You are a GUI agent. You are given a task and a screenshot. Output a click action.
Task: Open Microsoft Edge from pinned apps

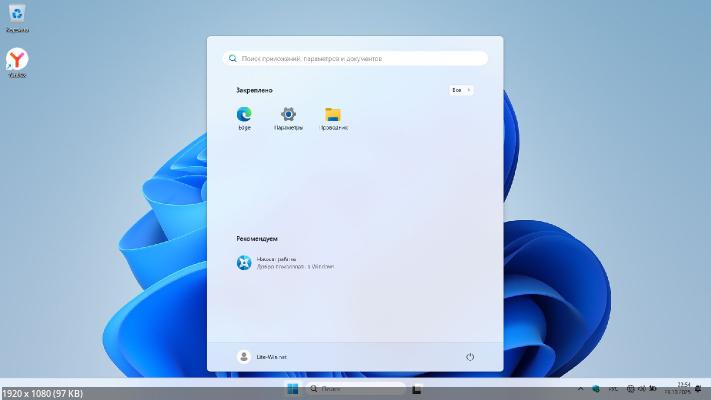(x=244, y=115)
